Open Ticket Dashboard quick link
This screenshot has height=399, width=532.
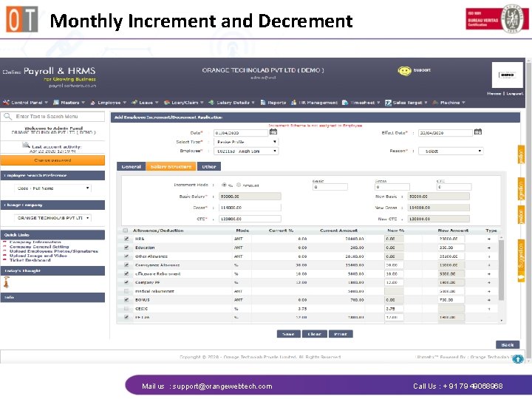coord(30,260)
